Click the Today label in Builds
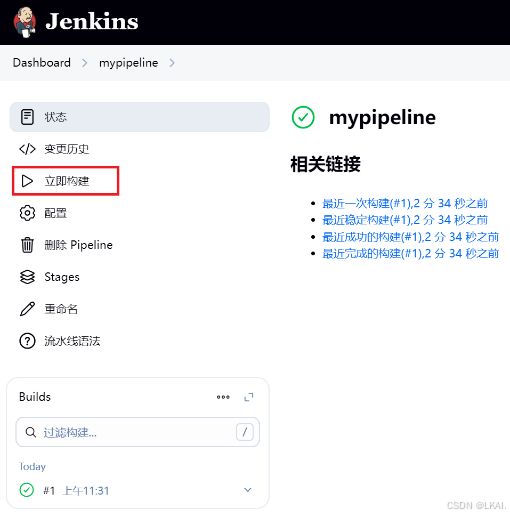 32,466
